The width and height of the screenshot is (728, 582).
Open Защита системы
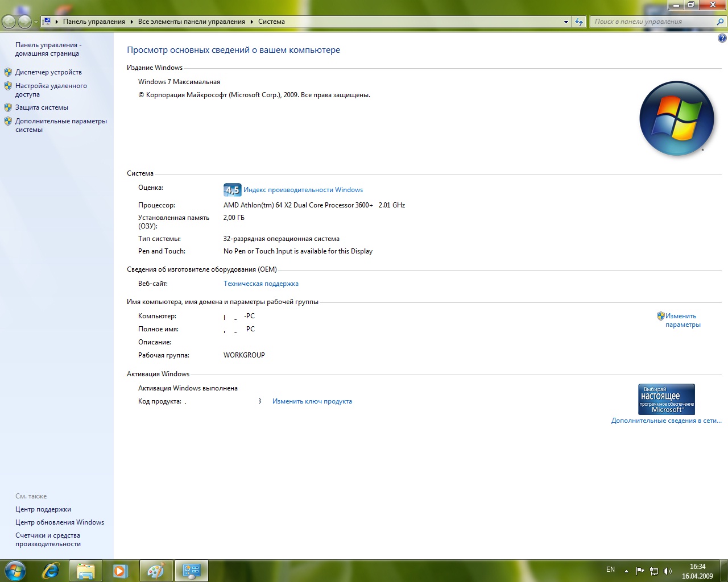42,107
